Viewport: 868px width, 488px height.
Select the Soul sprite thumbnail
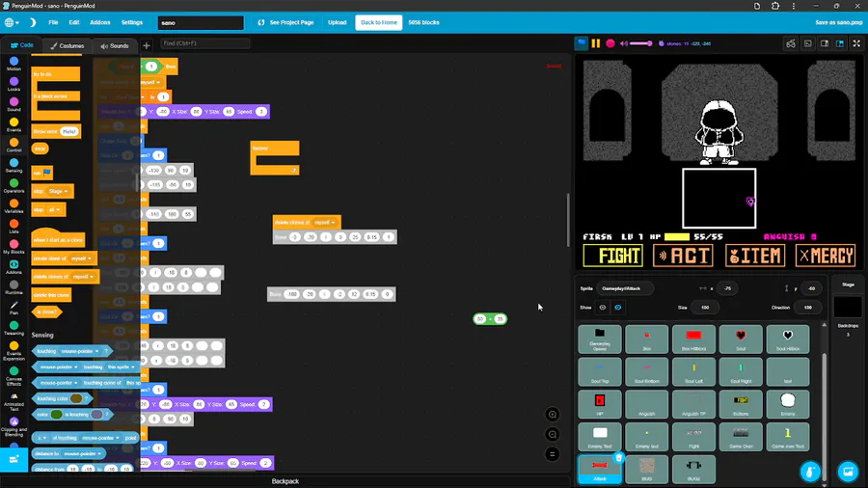point(741,339)
